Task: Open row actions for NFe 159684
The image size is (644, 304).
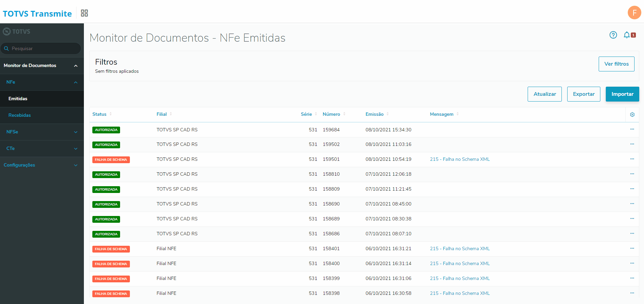Action: pos(632,129)
